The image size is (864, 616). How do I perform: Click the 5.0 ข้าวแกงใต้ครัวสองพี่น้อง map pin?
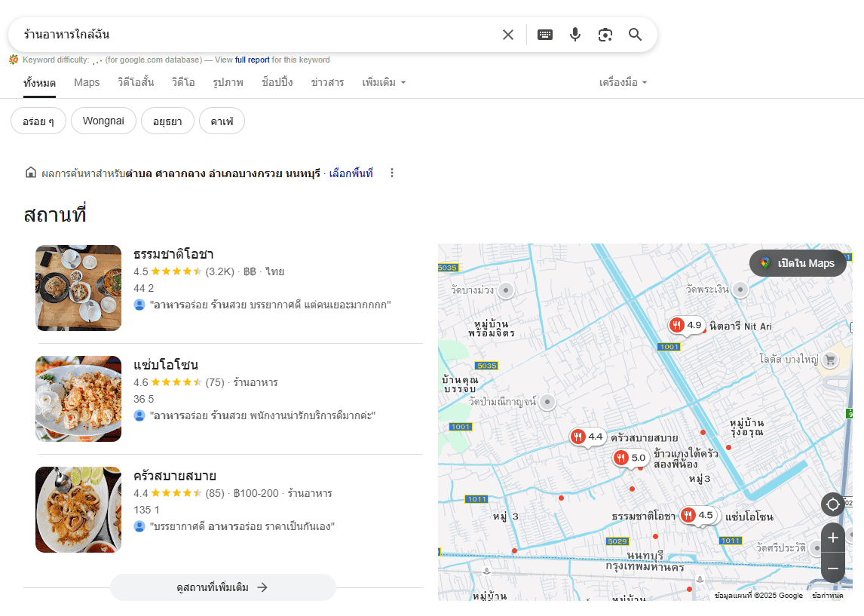(630, 458)
